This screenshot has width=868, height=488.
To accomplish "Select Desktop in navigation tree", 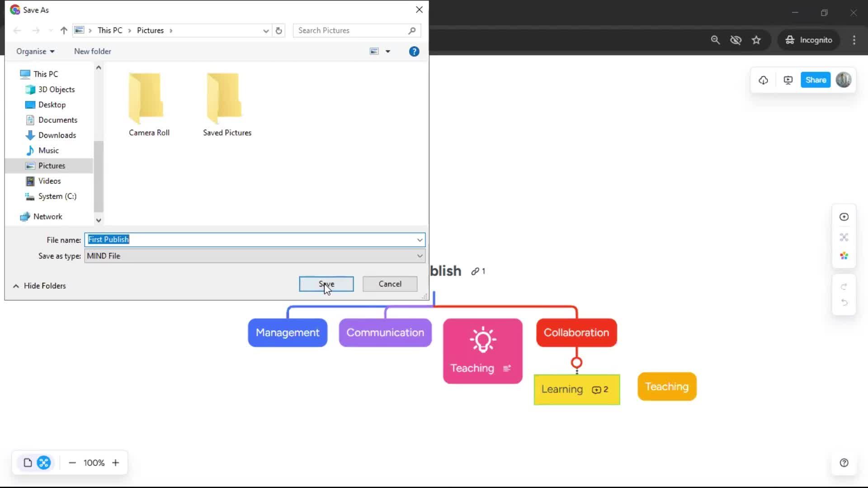I will (x=52, y=105).
